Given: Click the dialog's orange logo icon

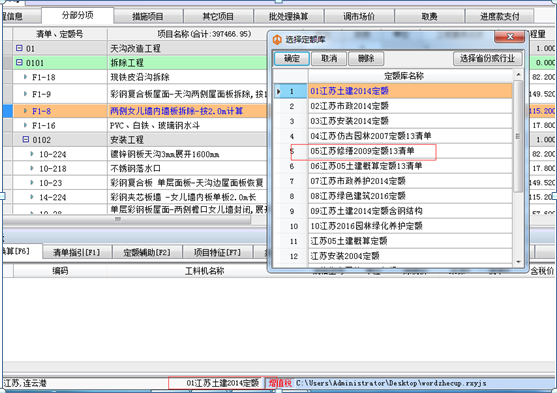Looking at the screenshot, I should [x=277, y=39].
